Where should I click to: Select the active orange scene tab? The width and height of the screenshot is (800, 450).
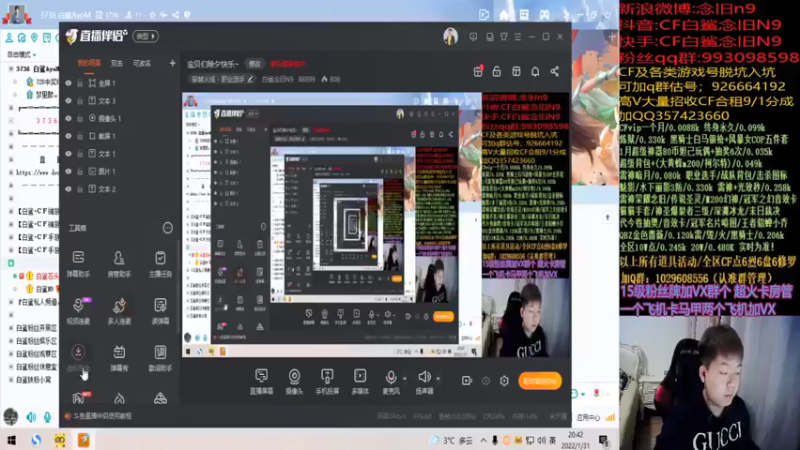click(x=89, y=63)
